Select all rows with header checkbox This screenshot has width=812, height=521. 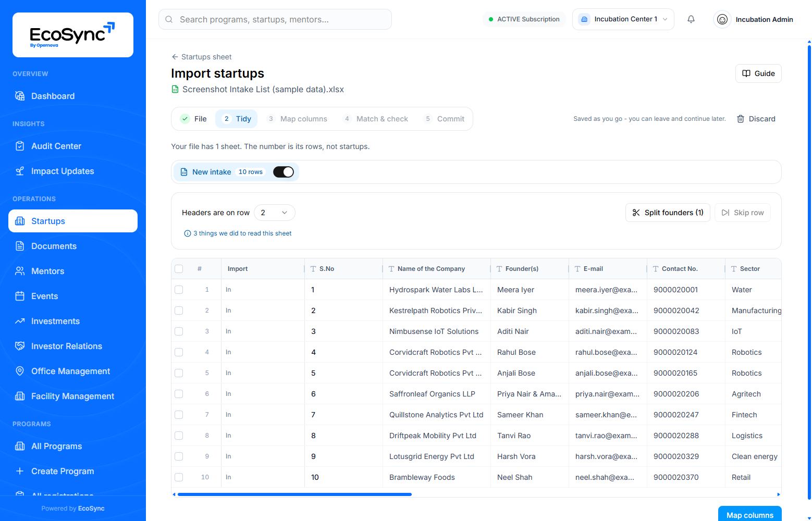(179, 269)
